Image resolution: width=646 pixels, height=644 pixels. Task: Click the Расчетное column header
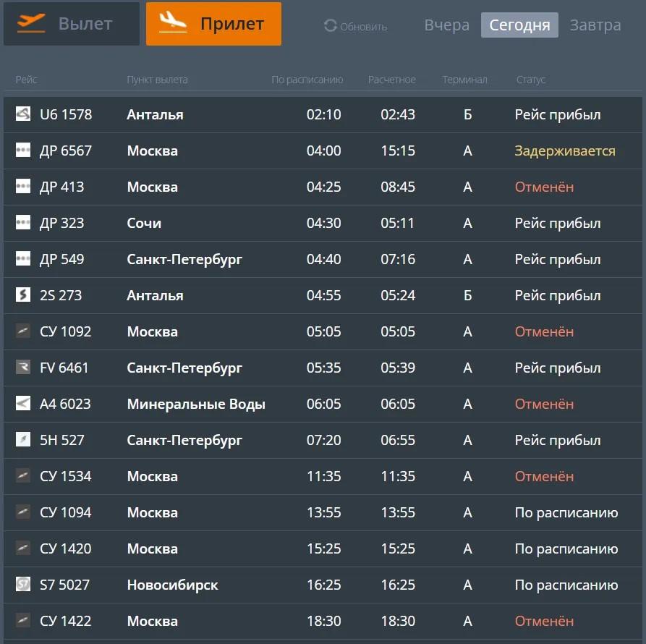392,80
